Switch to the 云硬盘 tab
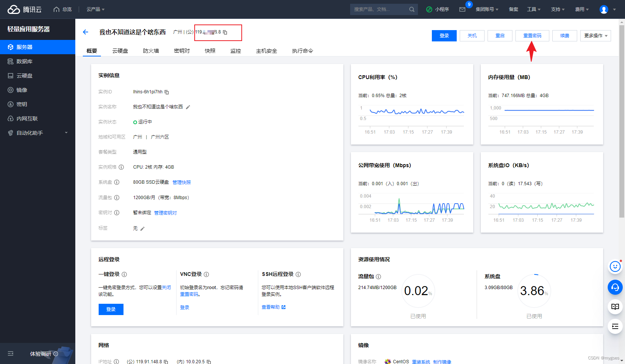 [120, 51]
